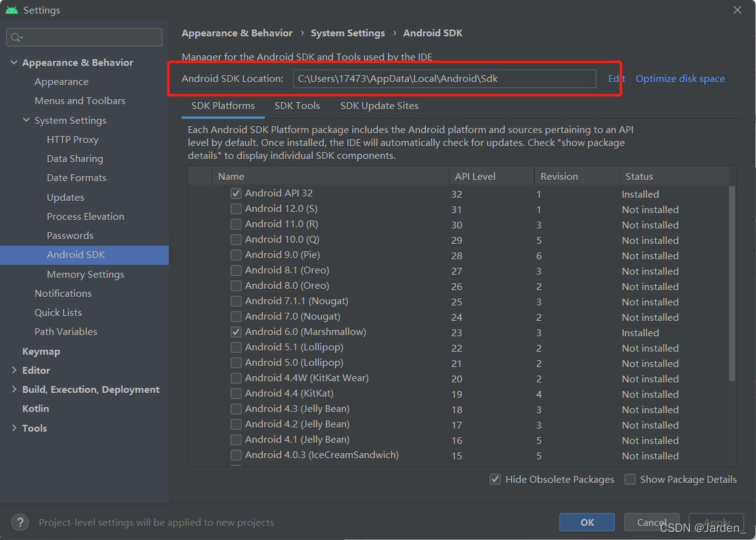Open Memory Settings in the tree

point(86,274)
